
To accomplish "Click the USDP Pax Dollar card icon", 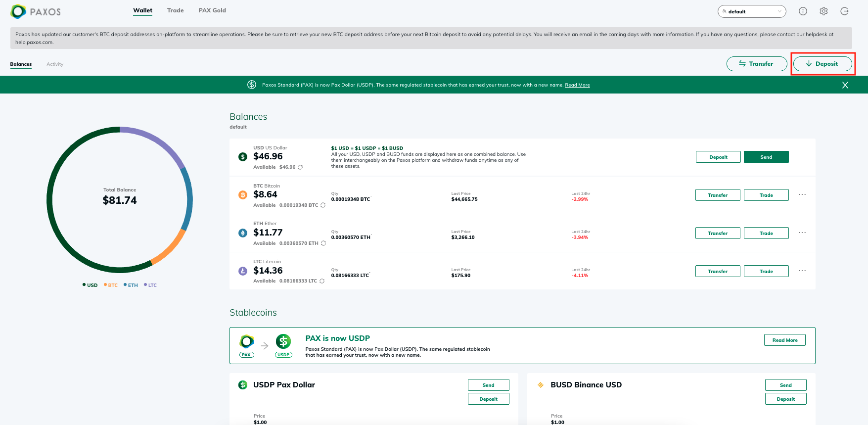I will [243, 385].
